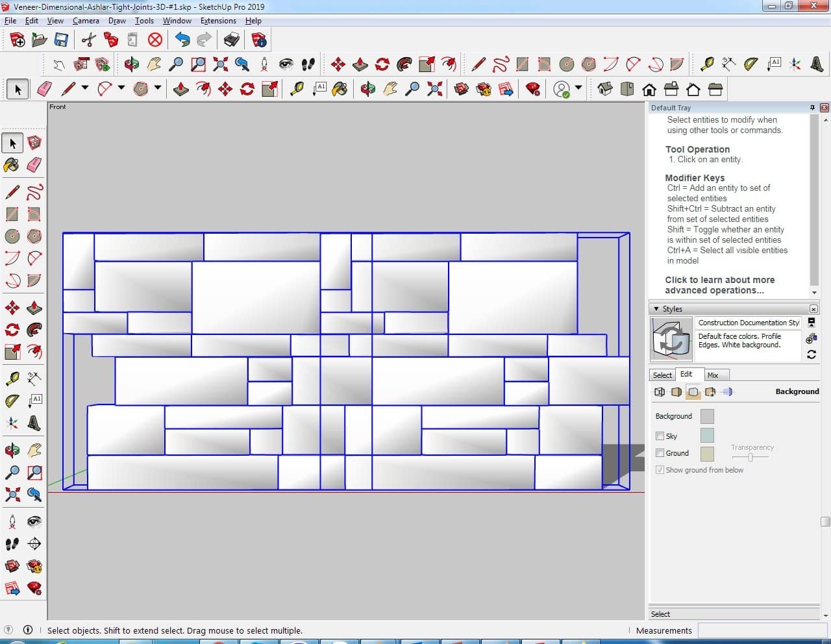Click to learn about more advanced operations

click(x=719, y=285)
